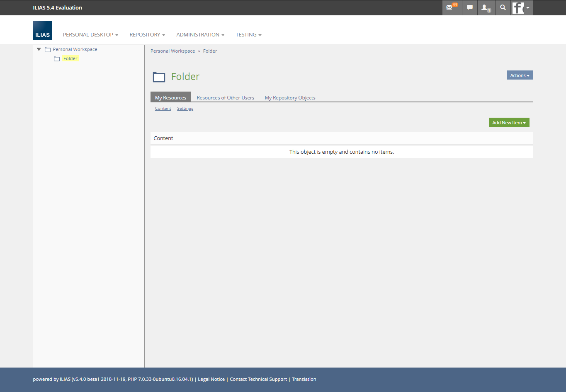This screenshot has height=392, width=566.
Task: Open the user avatar menu
Action: click(x=521, y=7)
